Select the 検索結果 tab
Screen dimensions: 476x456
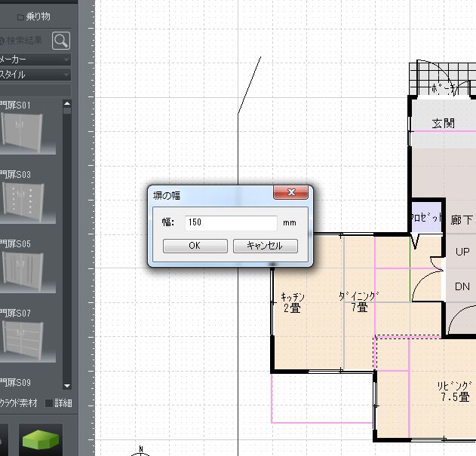click(x=27, y=41)
